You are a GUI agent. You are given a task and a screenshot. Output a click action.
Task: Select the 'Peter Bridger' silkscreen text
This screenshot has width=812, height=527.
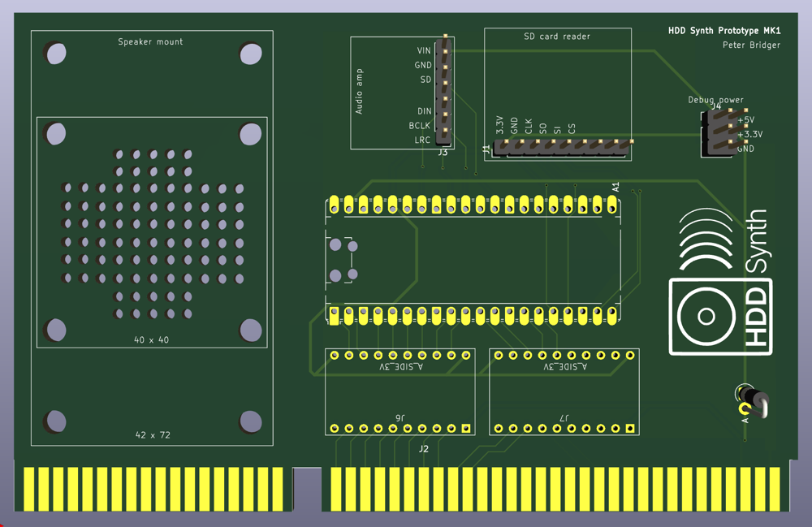pyautogui.click(x=751, y=45)
